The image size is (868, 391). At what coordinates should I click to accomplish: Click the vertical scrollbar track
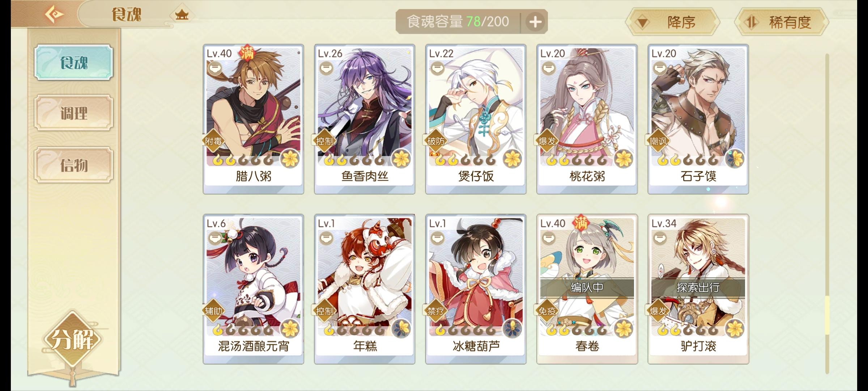pyautogui.click(x=827, y=214)
